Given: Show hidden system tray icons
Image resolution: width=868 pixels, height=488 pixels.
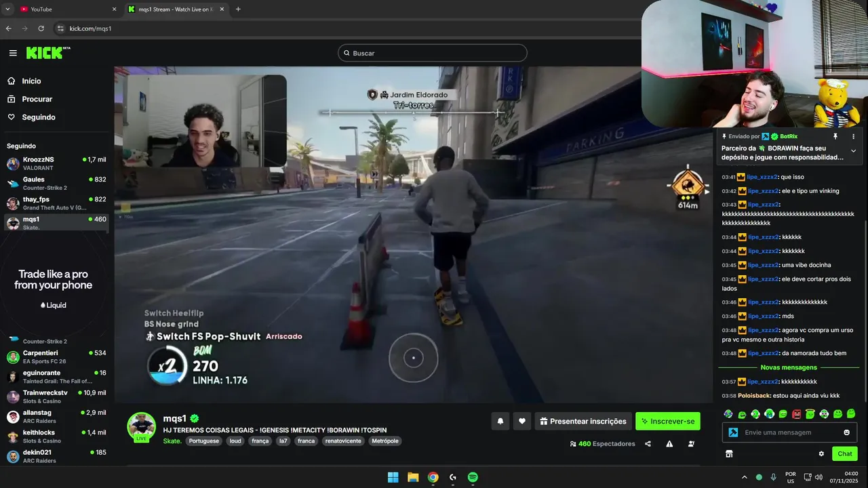Looking at the screenshot, I should point(745,477).
